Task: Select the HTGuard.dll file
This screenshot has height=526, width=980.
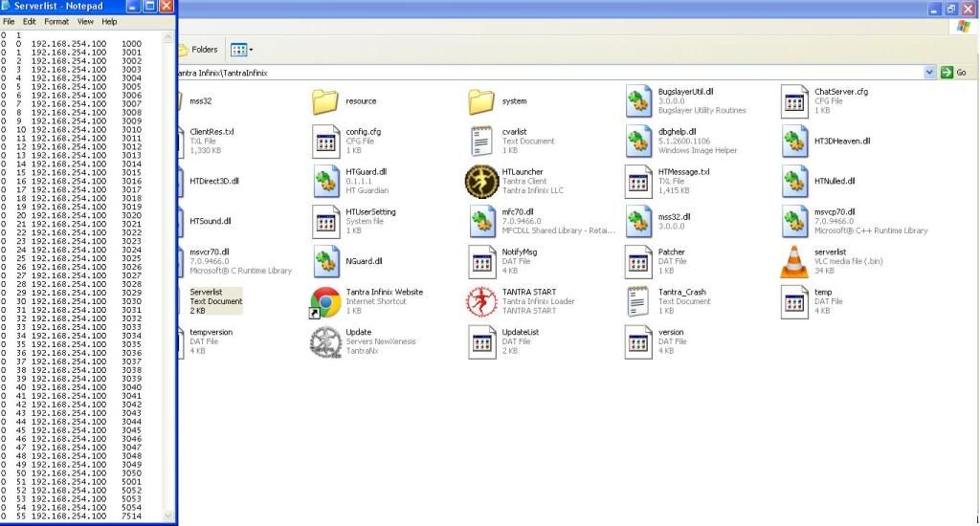Action: pos(326,181)
